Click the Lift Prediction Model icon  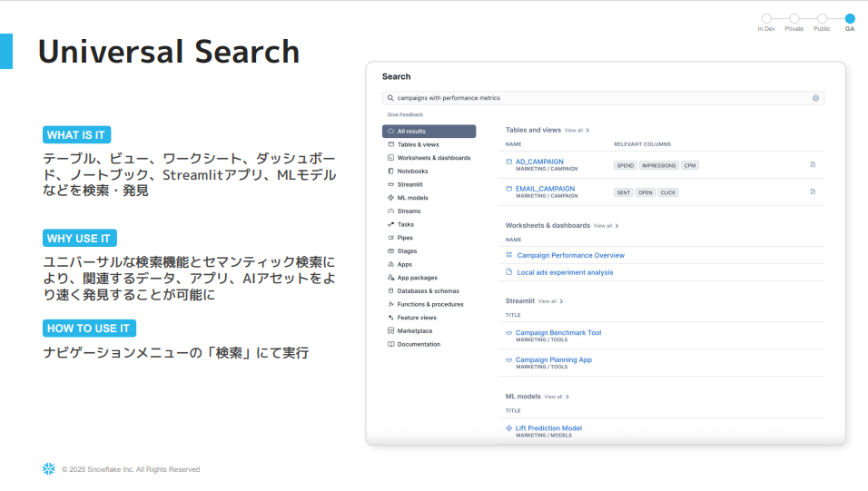508,427
